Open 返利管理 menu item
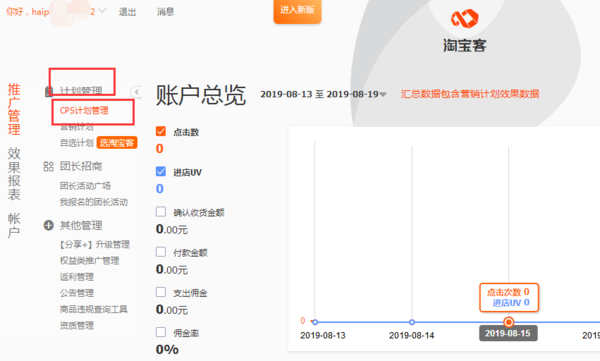This screenshot has height=361, width=600. 77,276
